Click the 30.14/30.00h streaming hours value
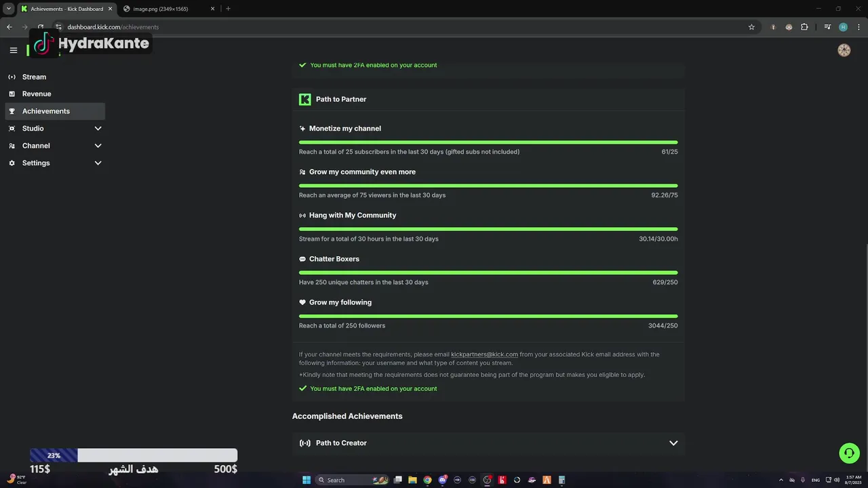The height and width of the screenshot is (488, 868). tap(658, 239)
